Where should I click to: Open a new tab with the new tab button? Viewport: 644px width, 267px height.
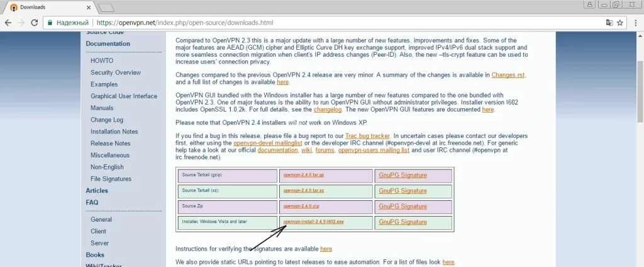pos(106,8)
